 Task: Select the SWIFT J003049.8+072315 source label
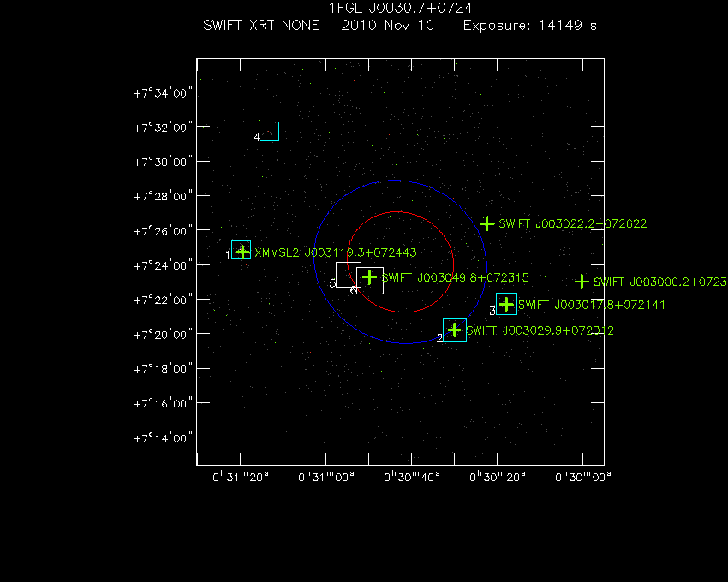coord(455,277)
